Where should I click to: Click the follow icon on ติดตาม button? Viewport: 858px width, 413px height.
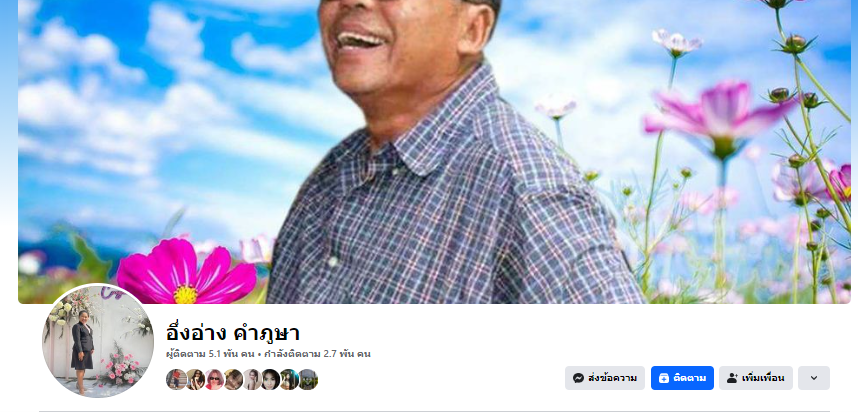tap(664, 378)
